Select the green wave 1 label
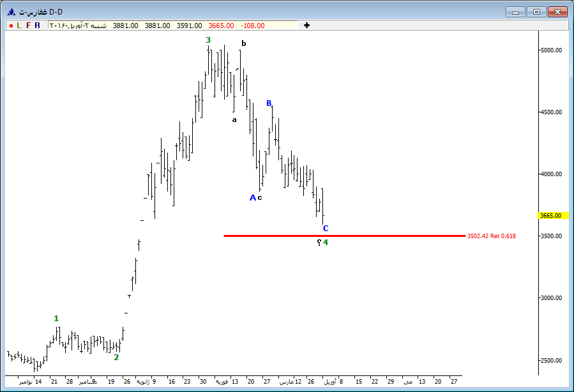Viewport: 574px width, 392px height. [x=56, y=319]
